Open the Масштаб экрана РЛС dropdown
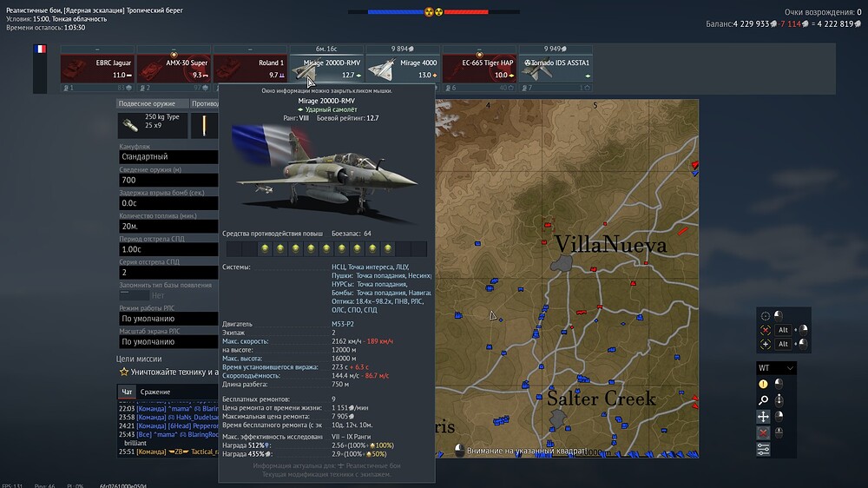Viewport: 868px width, 488px height. 168,342
